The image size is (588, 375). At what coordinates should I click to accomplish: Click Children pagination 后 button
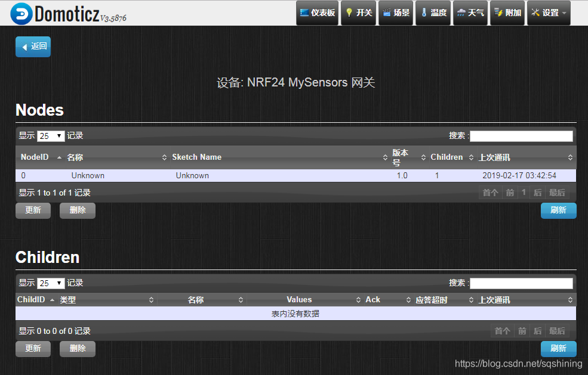[537, 331]
